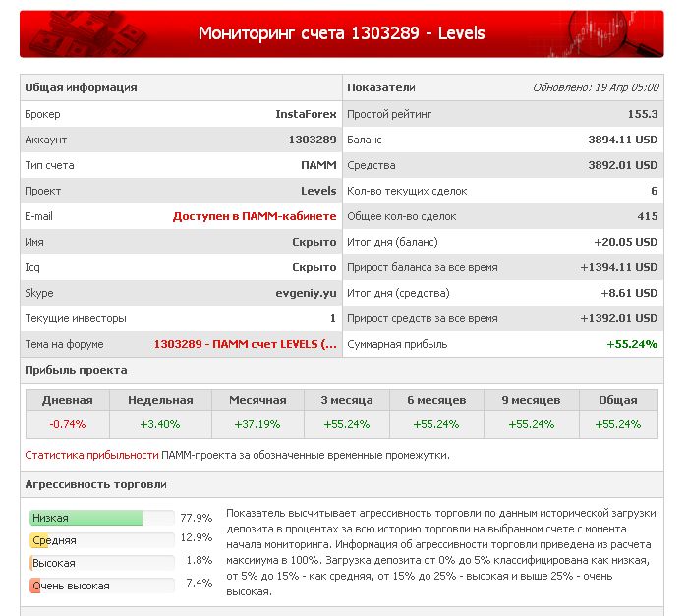Select account number '1303289' in Аккаунт row
Viewport: 686px width, 616px height.
(x=313, y=140)
